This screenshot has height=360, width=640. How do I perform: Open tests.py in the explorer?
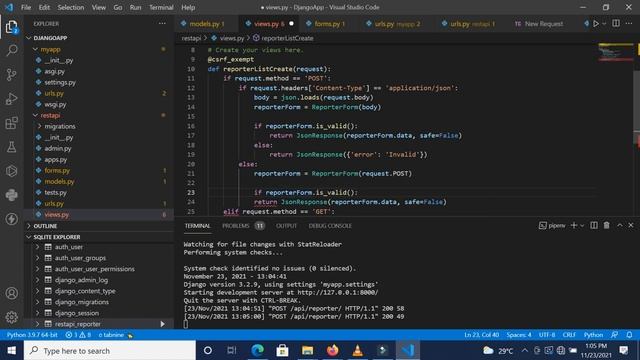55,193
